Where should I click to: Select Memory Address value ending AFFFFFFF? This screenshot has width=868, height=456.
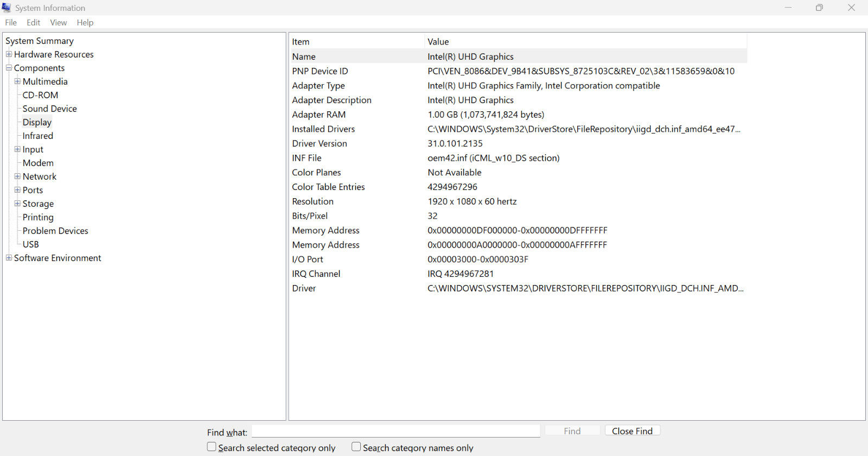pos(518,245)
